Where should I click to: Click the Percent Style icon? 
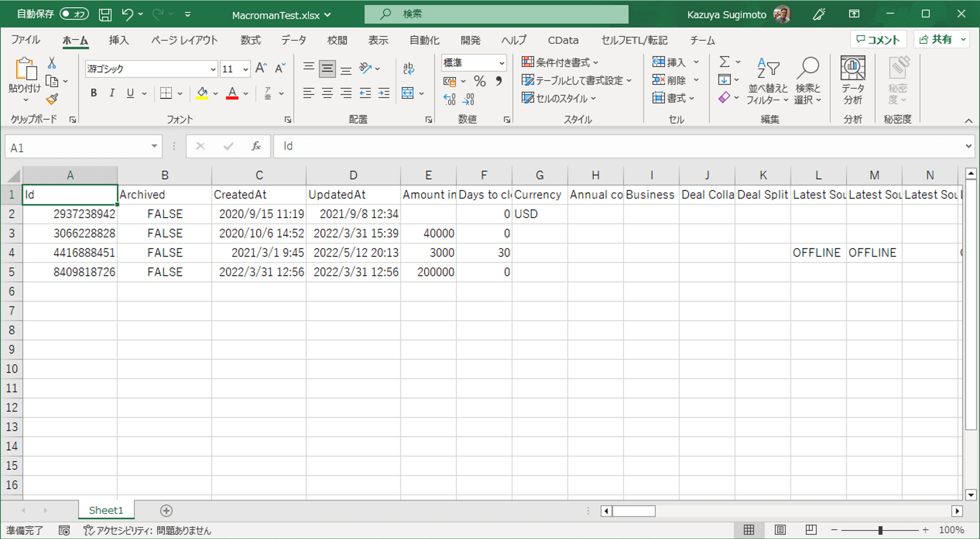tap(480, 81)
